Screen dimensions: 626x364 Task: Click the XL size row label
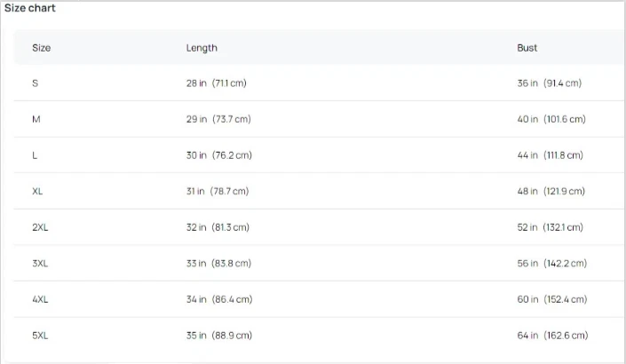(37, 191)
